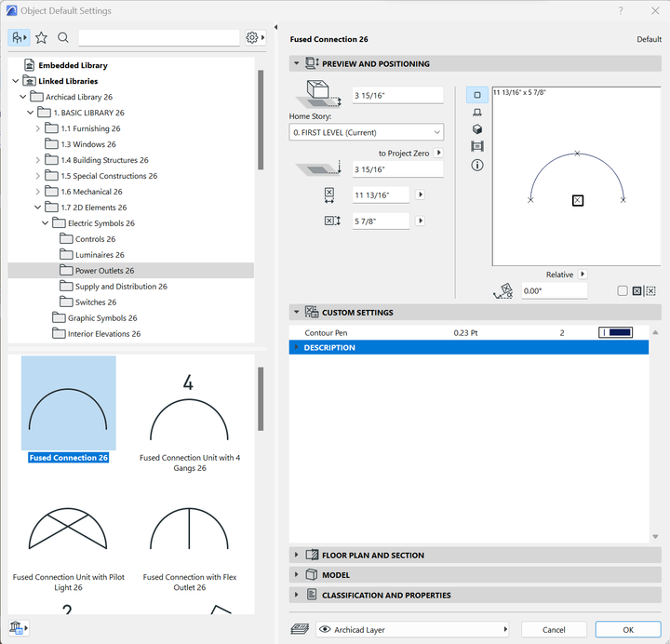This screenshot has width=670, height=644.
Task: Click the Default label at top right
Action: 649,39
